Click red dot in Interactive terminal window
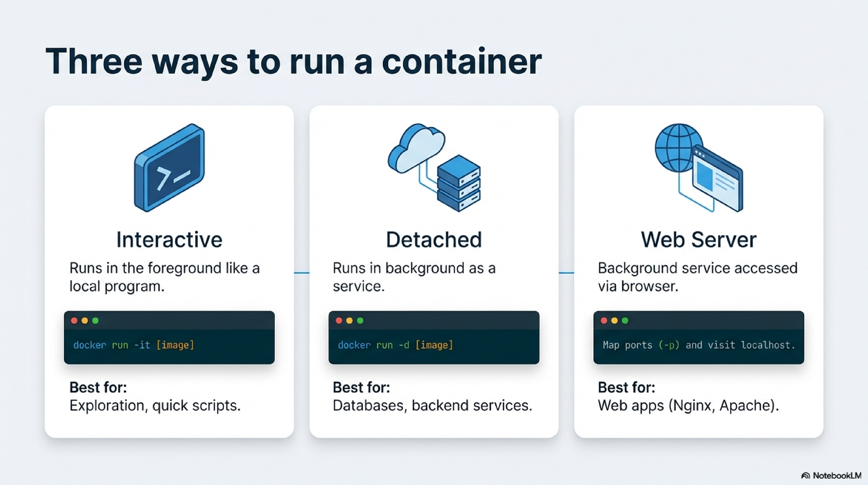This screenshot has height=485, width=868. point(74,321)
